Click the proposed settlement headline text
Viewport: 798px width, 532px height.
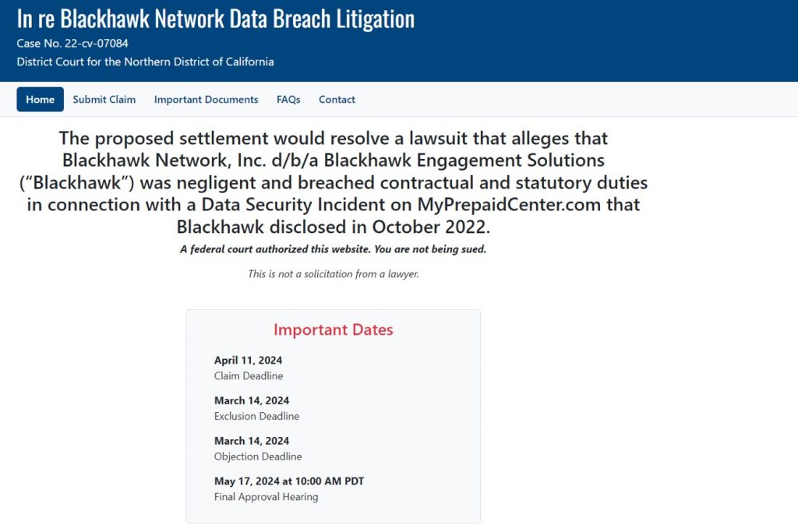334,183
